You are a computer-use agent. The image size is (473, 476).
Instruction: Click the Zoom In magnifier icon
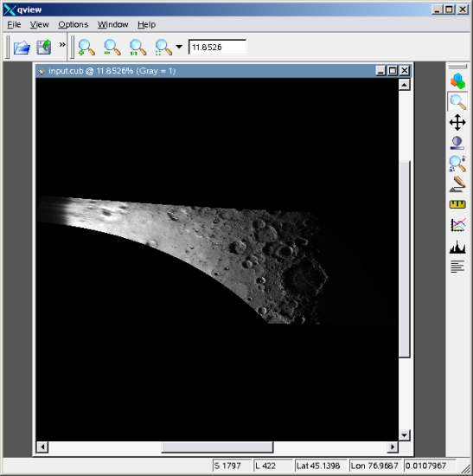pos(86,48)
